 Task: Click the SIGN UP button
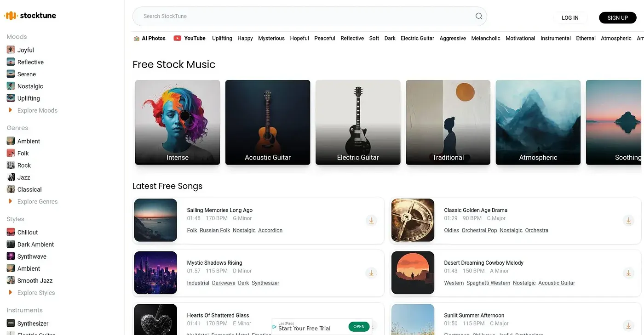coord(617,18)
